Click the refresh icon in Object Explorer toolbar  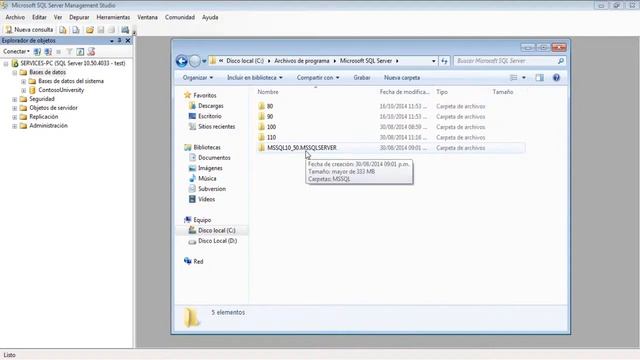(80, 51)
